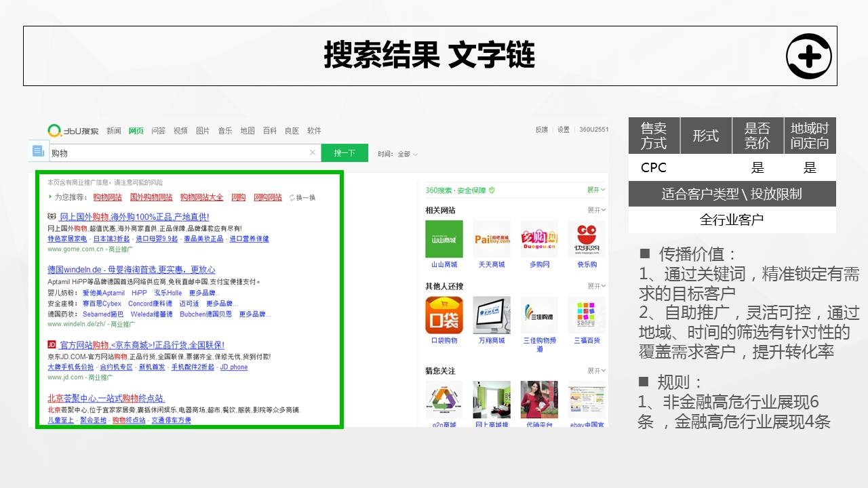Click the red JD favicon before 京东商城 result
This screenshot has width=868, height=488.
click(52, 345)
